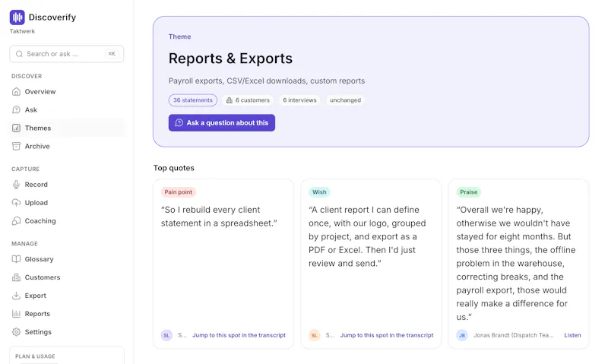Click the quote "So I rebuild every client statement"
This screenshot has height=364, width=608.
[219, 217]
